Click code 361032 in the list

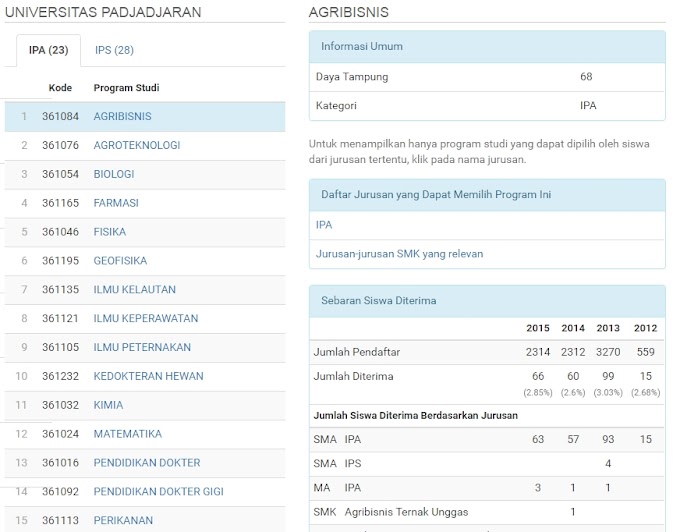60,405
